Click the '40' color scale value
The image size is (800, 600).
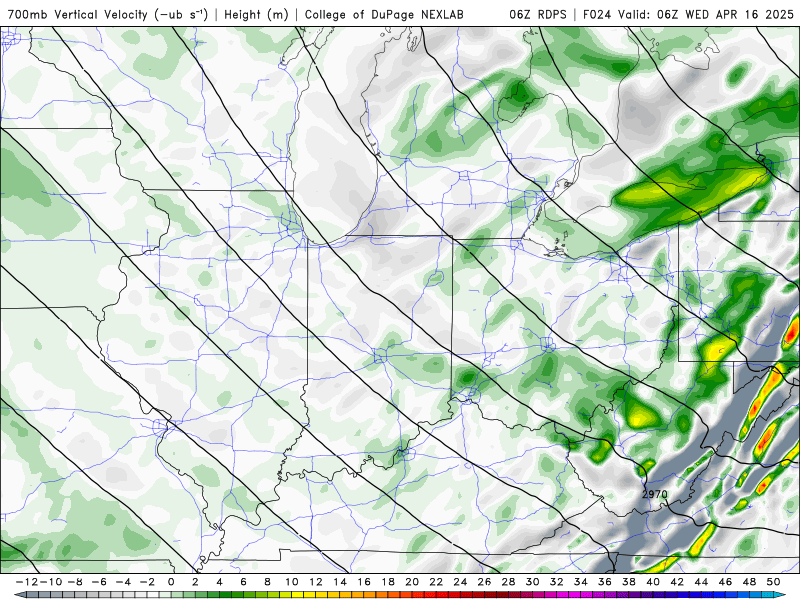[x=653, y=582]
